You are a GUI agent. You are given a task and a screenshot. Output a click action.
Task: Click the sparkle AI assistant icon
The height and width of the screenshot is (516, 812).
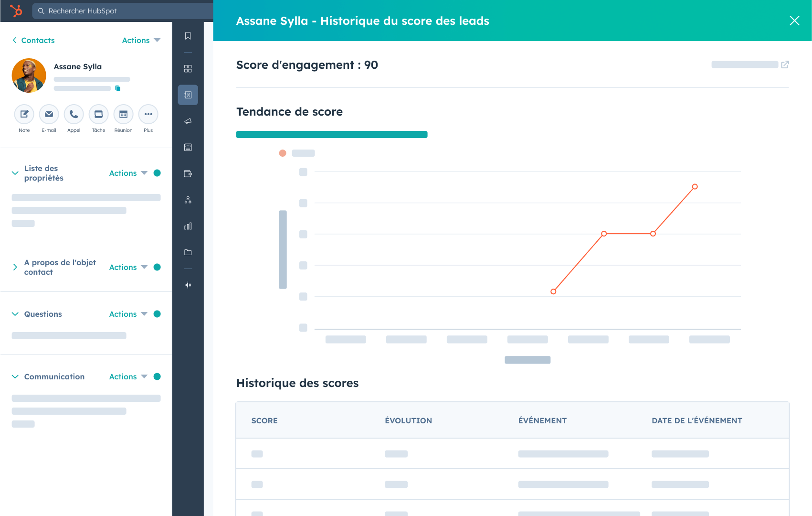point(188,285)
